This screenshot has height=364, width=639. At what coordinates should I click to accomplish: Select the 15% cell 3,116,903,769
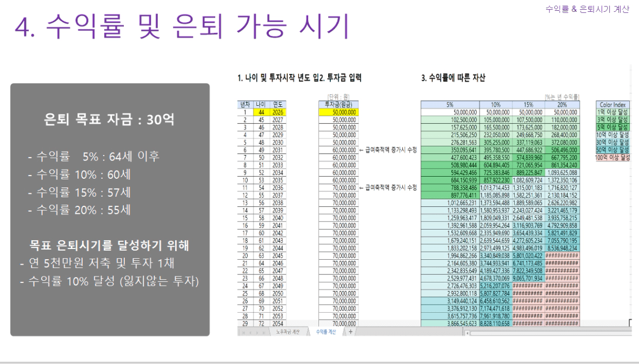[x=528, y=226]
